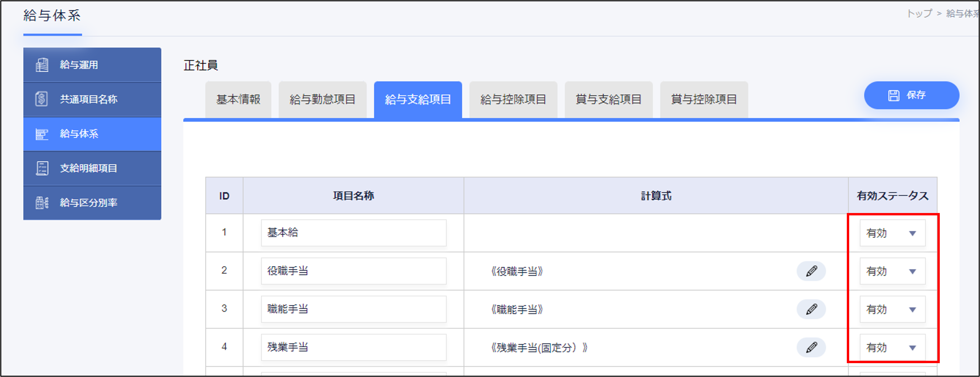Click the 支給明細項目 sidebar icon
The height and width of the screenshot is (377, 980).
(x=42, y=168)
